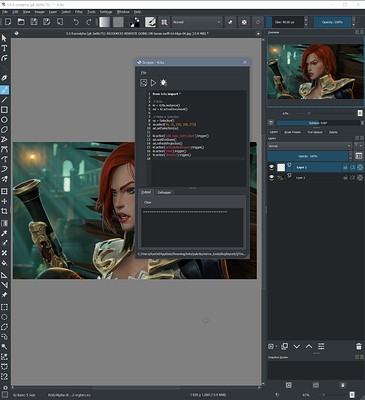Hide Layer 1 visibility eye
The image size is (365, 400).
click(271, 178)
